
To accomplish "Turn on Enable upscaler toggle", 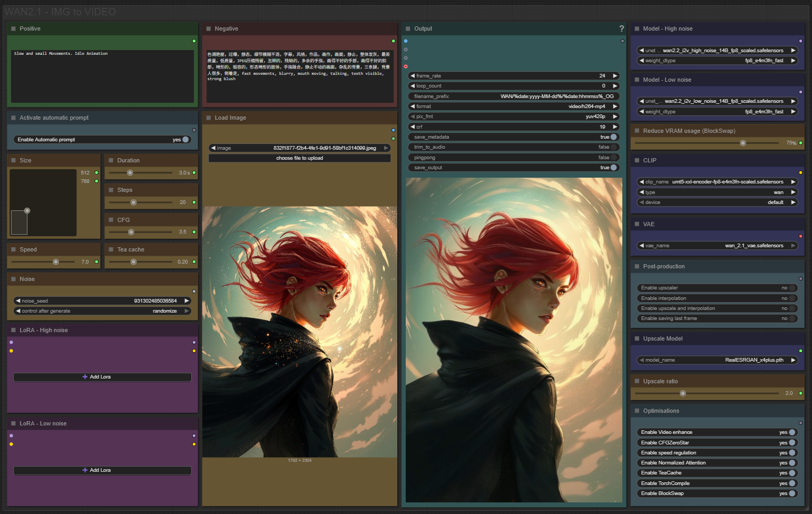I will (791, 288).
